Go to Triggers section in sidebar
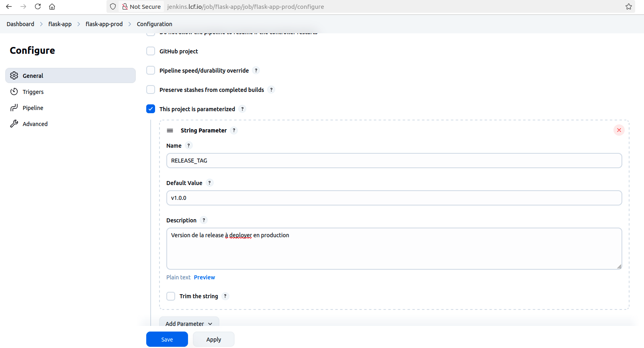Viewport: 644px width, 348px height. point(33,92)
